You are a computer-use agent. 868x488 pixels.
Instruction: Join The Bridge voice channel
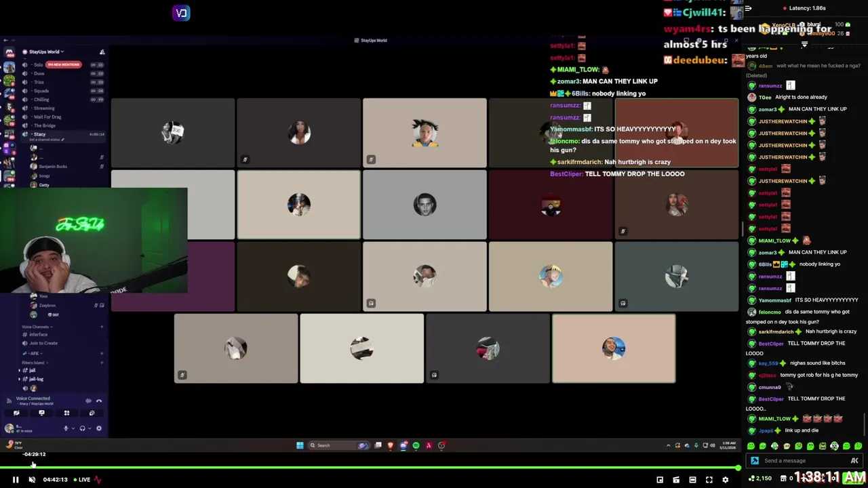[x=43, y=126]
